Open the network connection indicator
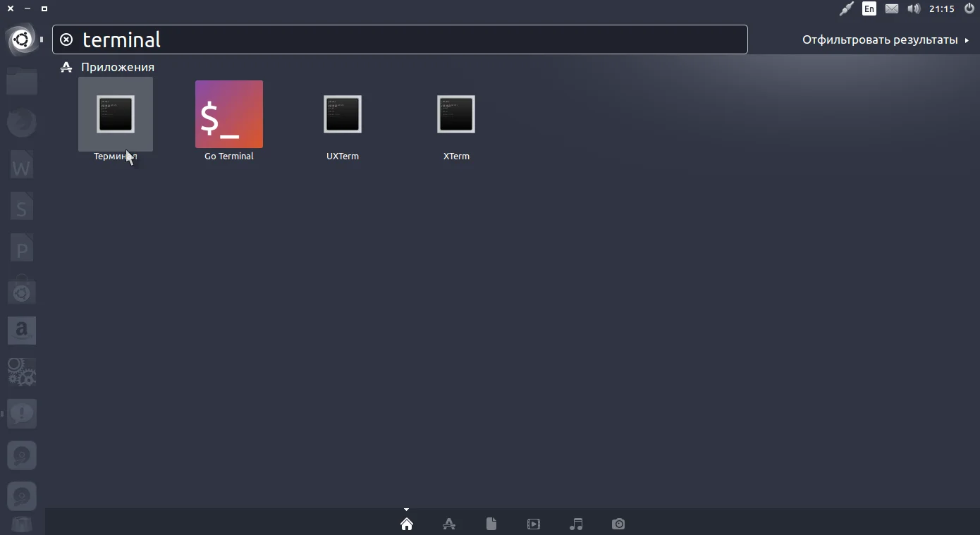Image resolution: width=980 pixels, height=535 pixels. pyautogui.click(x=846, y=8)
